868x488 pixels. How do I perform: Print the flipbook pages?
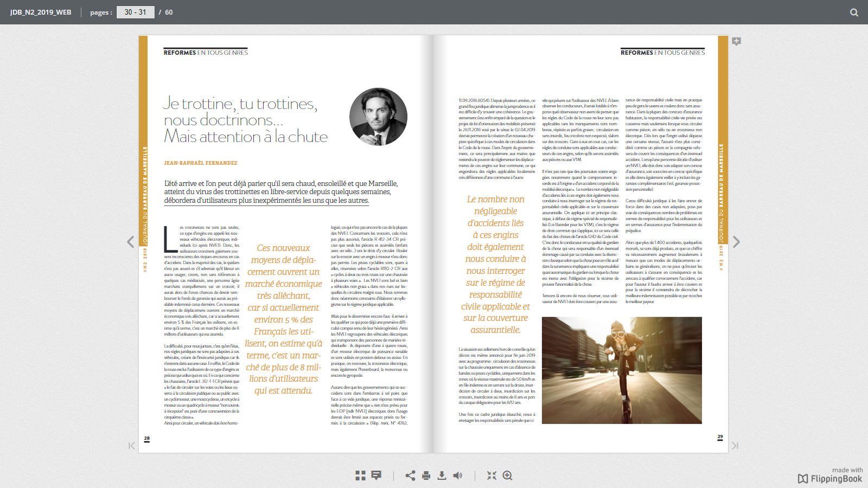point(426,476)
